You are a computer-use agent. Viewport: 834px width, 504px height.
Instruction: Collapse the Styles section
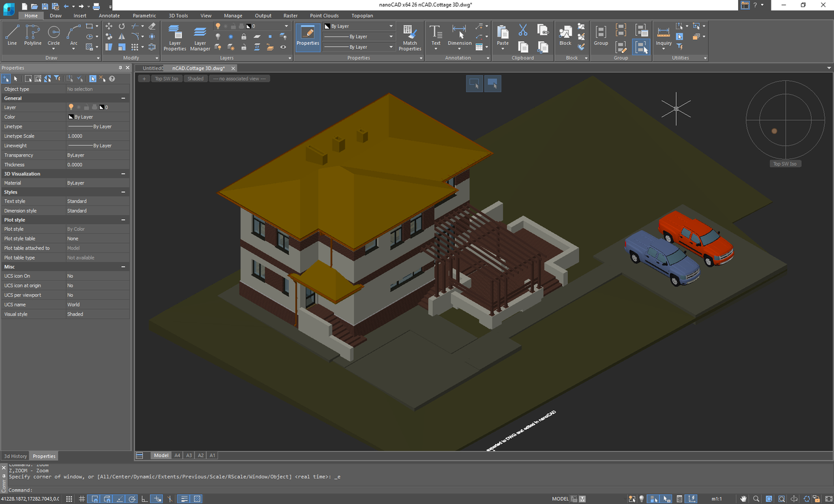click(123, 192)
